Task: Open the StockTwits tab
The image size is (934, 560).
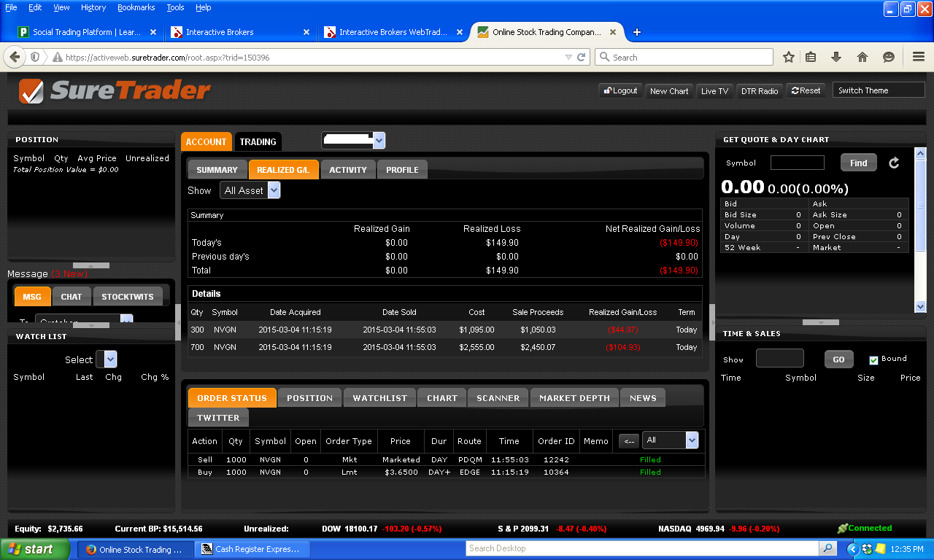Action: point(128,297)
